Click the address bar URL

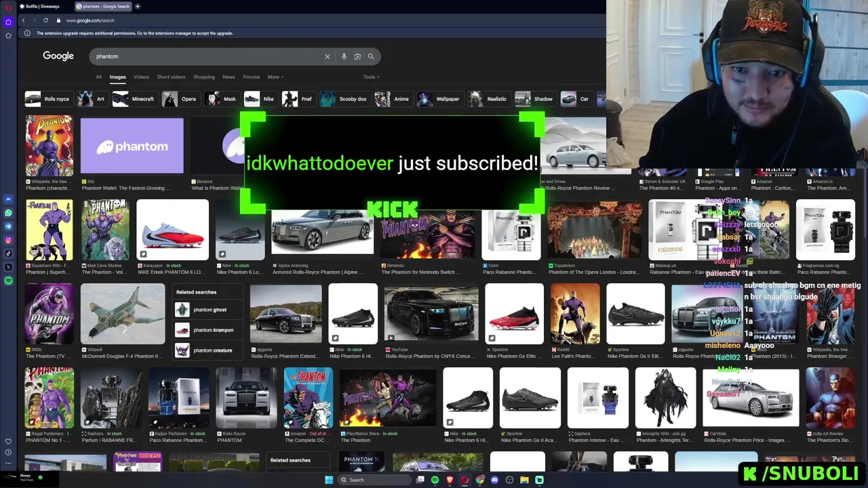90,20
